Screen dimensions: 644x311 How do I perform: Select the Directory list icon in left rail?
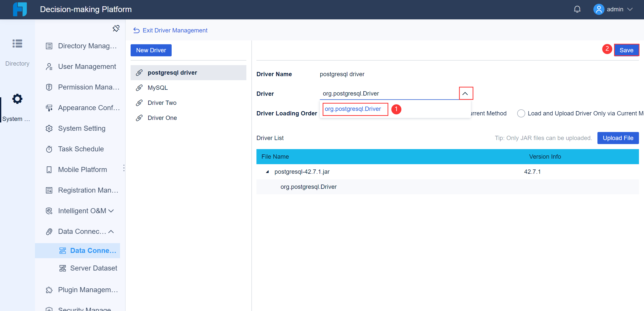coord(17,43)
